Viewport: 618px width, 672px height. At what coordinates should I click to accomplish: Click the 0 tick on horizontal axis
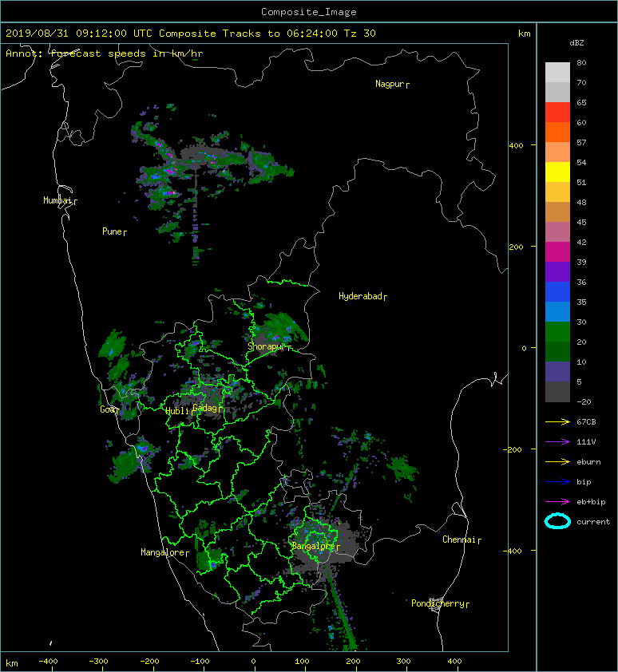pyautogui.click(x=253, y=662)
